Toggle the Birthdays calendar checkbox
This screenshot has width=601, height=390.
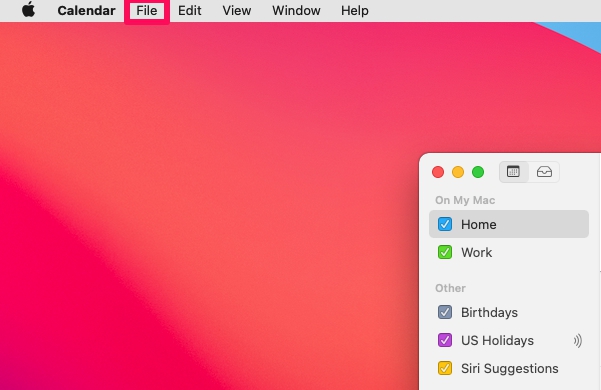point(445,312)
